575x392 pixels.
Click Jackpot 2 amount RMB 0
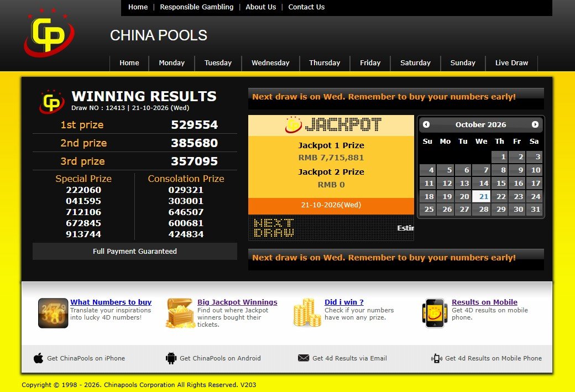[331, 185]
